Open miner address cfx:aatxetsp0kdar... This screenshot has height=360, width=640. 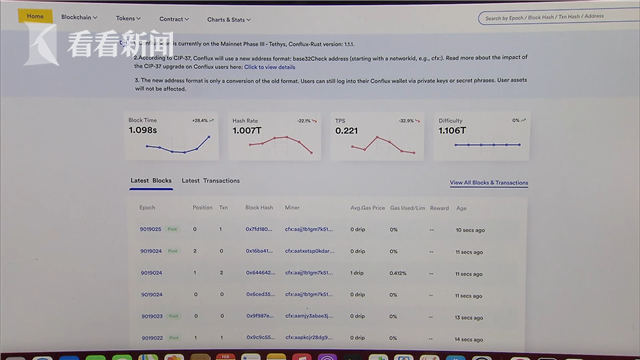(309, 251)
